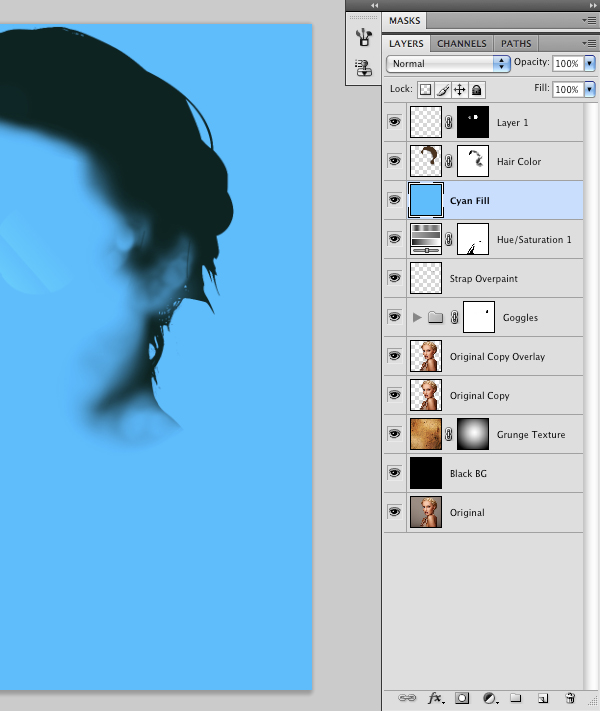Click Hair Color layer thumbnail

pyautogui.click(x=425, y=161)
